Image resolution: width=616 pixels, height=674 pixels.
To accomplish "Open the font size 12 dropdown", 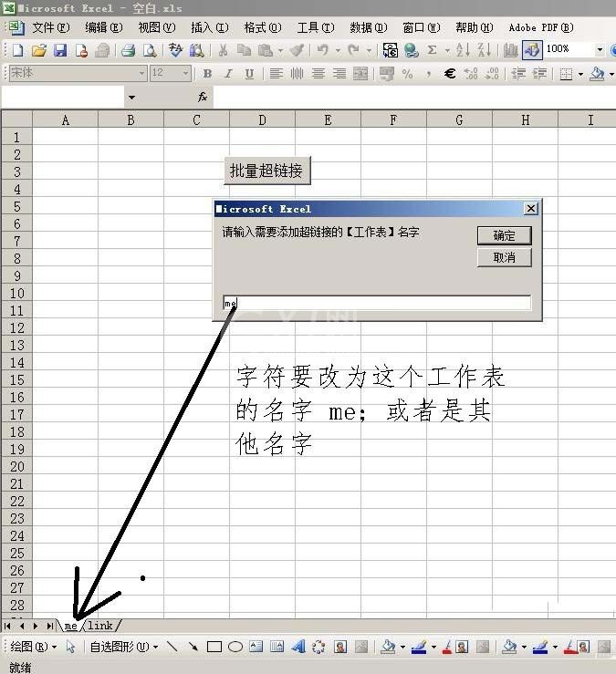I will pyautogui.click(x=185, y=74).
